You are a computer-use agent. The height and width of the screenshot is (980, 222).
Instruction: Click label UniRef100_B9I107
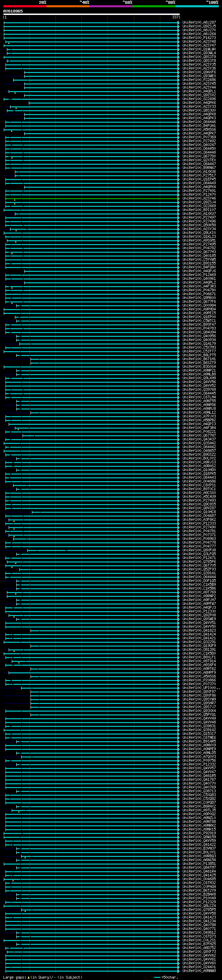(199, 210)
